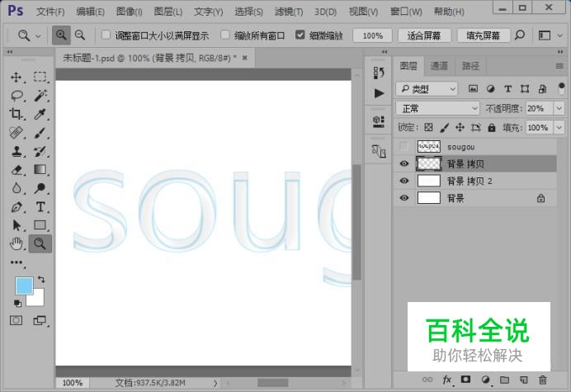571x392 pixels.
Task: Open the Edit Toolbar three-dots menu
Action: coord(17,262)
